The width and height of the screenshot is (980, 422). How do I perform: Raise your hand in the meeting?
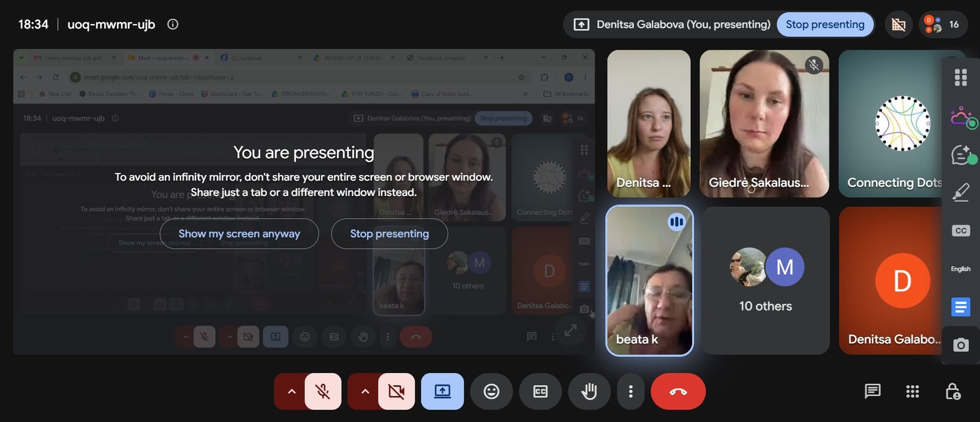tap(589, 391)
